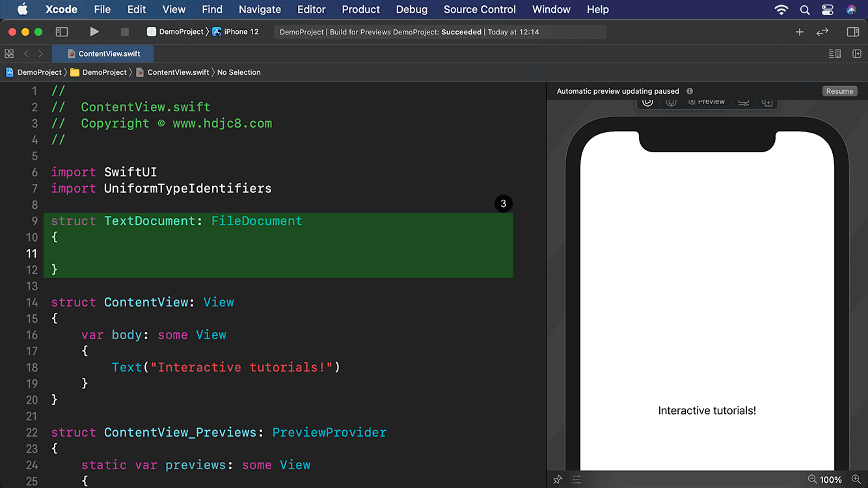868x488 pixels.
Task: Place cursor on empty line 11
Action: (x=278, y=253)
